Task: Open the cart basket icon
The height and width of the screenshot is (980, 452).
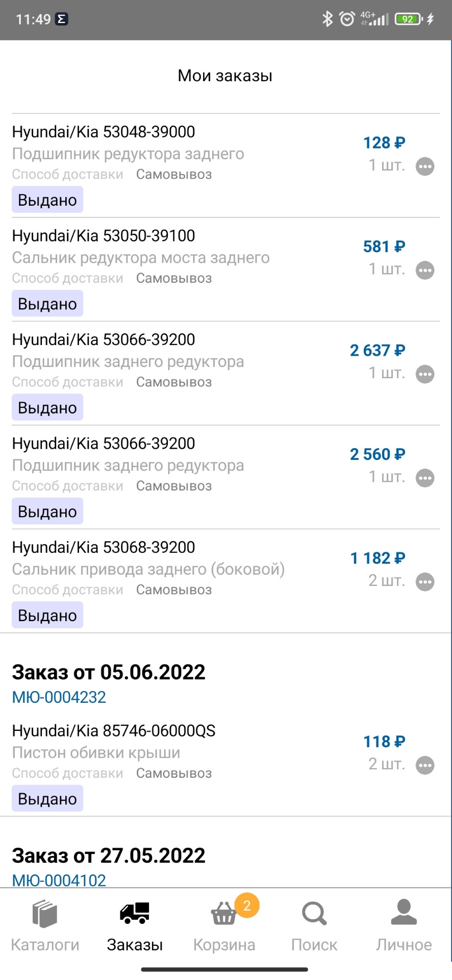Action: tap(223, 915)
